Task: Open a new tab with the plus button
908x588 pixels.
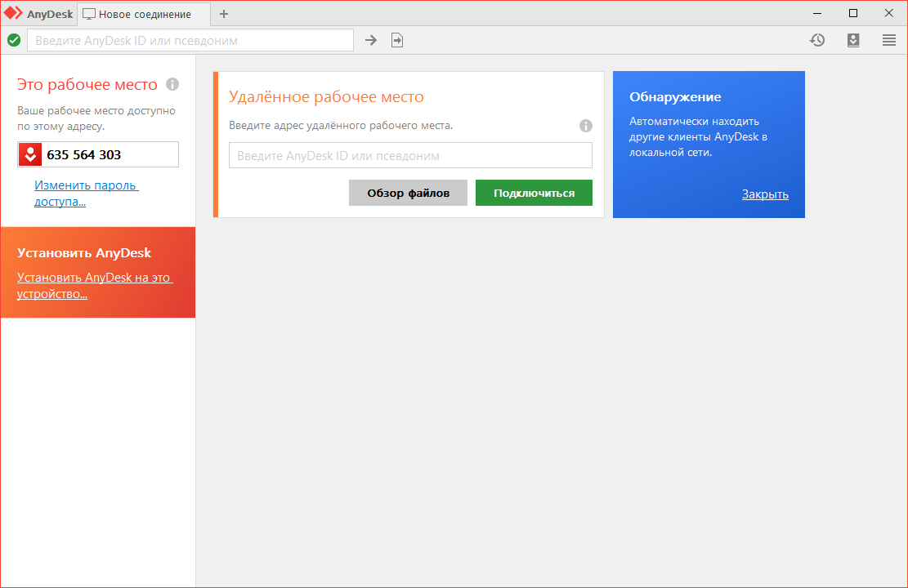Action: coord(223,13)
